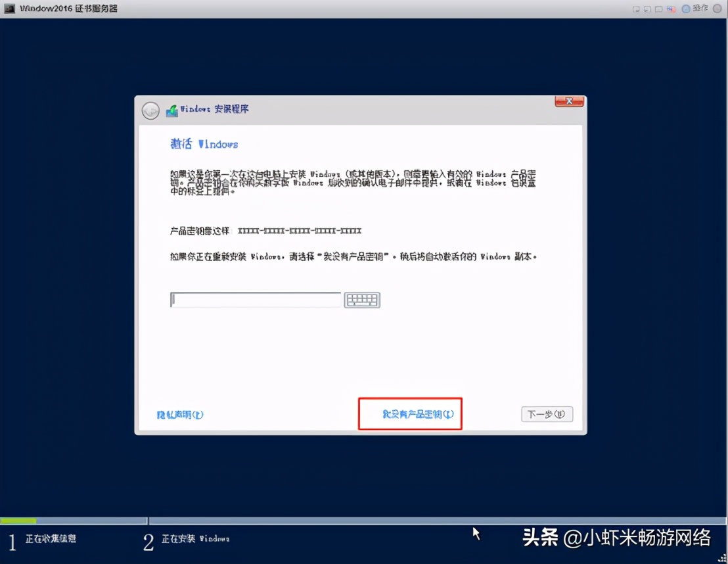Click the XXXXX-XXXXX product key sample text

[300, 231]
